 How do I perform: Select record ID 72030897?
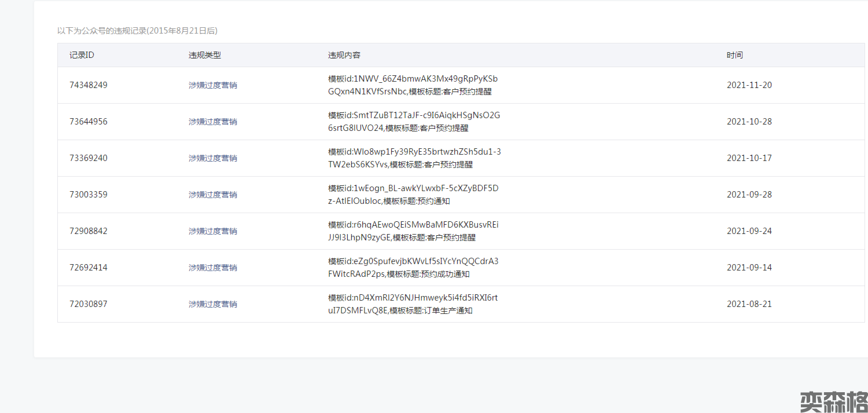click(x=89, y=304)
